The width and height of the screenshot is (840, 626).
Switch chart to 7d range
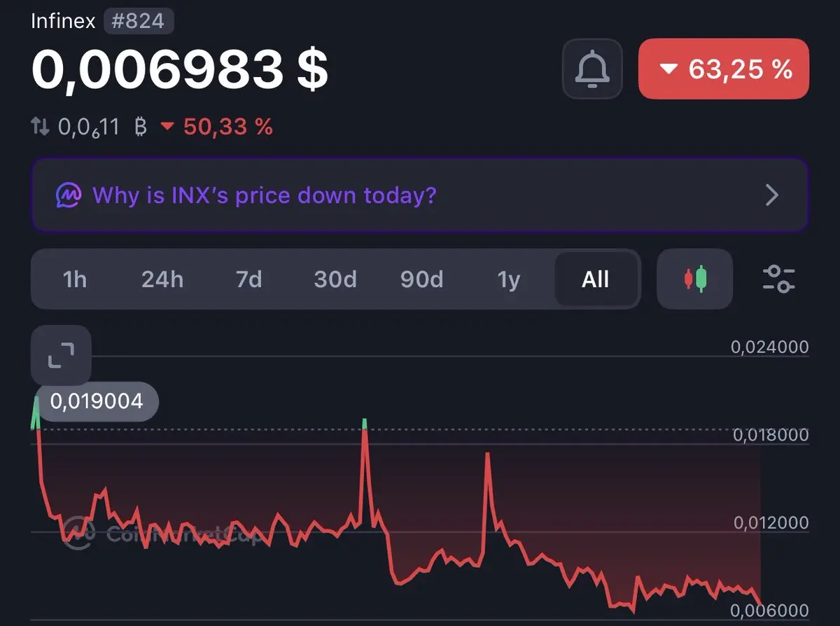click(x=248, y=279)
